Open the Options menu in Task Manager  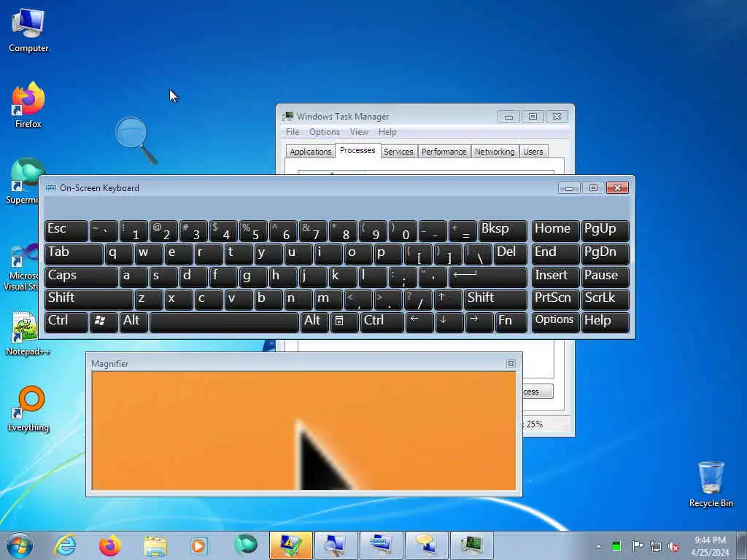325,132
